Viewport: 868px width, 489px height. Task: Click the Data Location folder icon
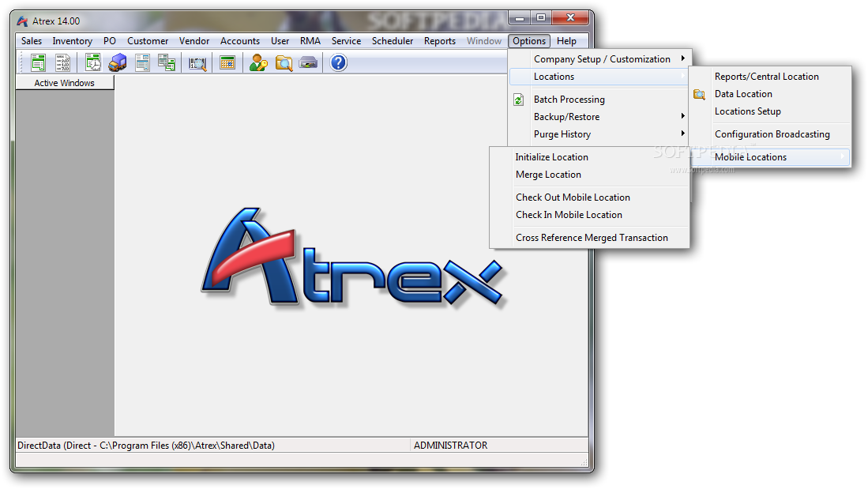tap(700, 95)
